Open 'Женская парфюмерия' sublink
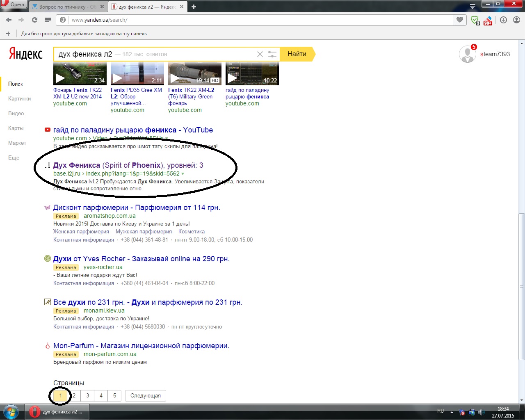The width and height of the screenshot is (525, 420). click(81, 232)
